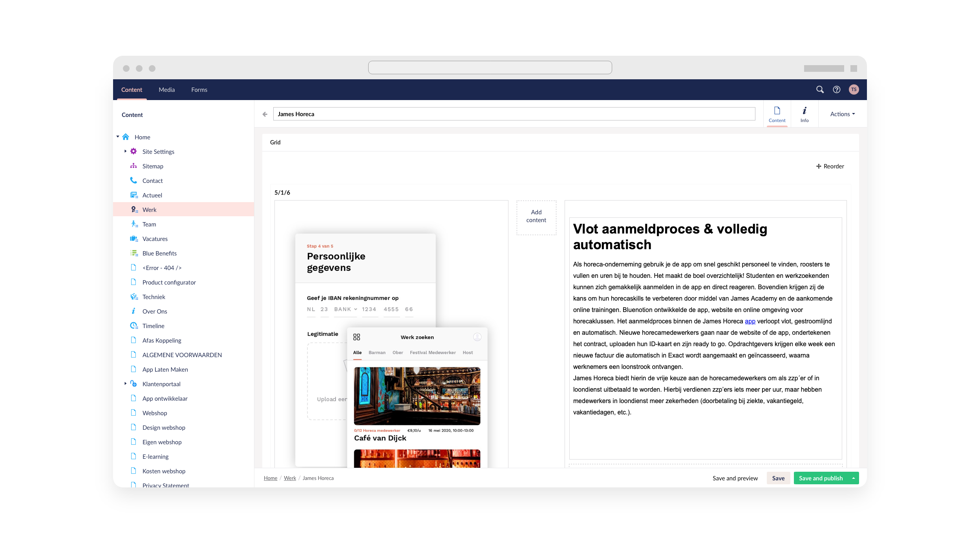This screenshot has height=551, width=980.
Task: Click the Blue Benefits list icon
Action: (134, 253)
